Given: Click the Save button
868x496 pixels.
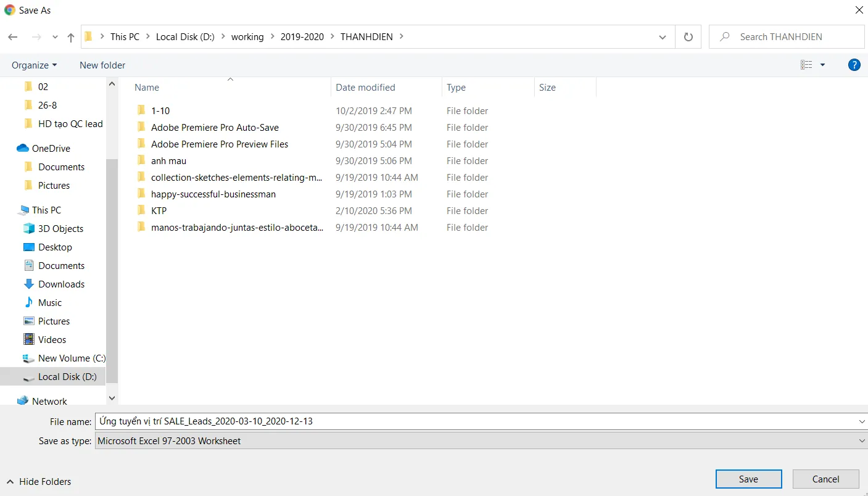Looking at the screenshot, I should tap(748, 479).
